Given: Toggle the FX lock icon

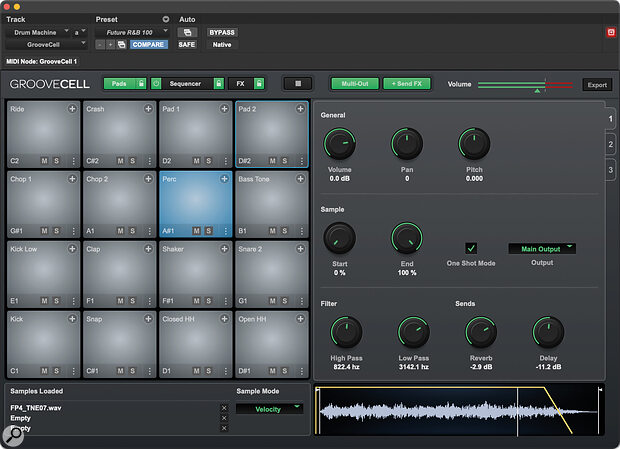Looking at the screenshot, I should click(x=259, y=83).
